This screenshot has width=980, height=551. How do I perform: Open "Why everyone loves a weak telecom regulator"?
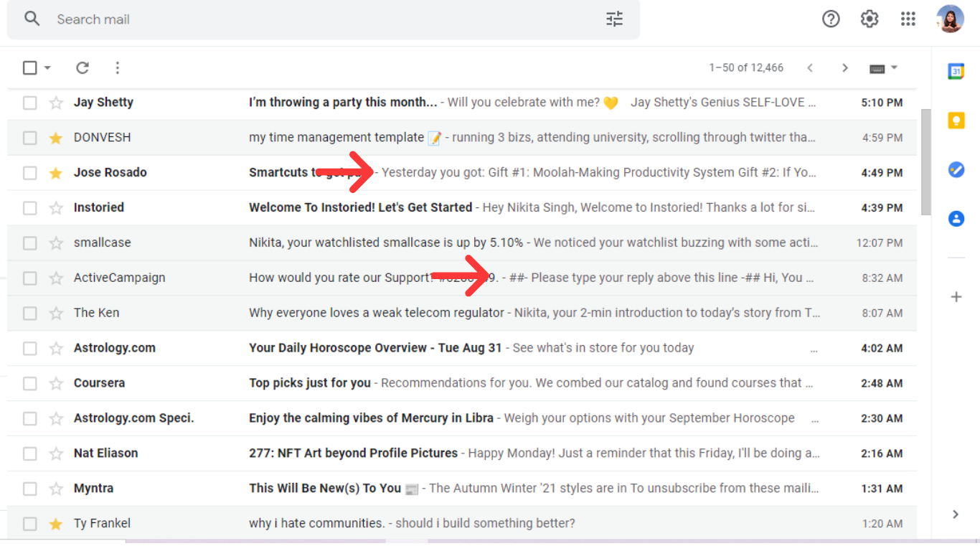click(462, 314)
